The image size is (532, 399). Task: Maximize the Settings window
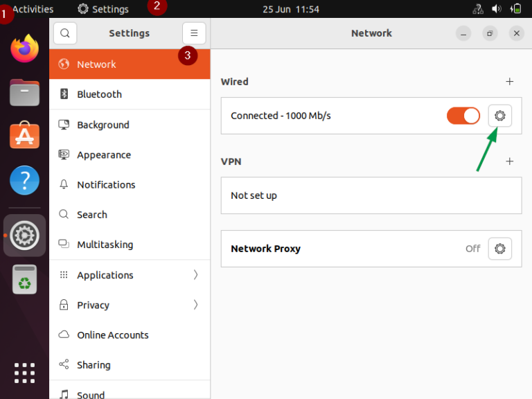pos(490,33)
